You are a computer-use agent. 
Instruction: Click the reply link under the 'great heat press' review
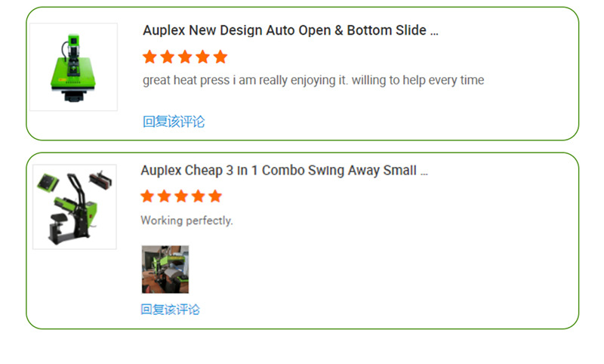[174, 122]
